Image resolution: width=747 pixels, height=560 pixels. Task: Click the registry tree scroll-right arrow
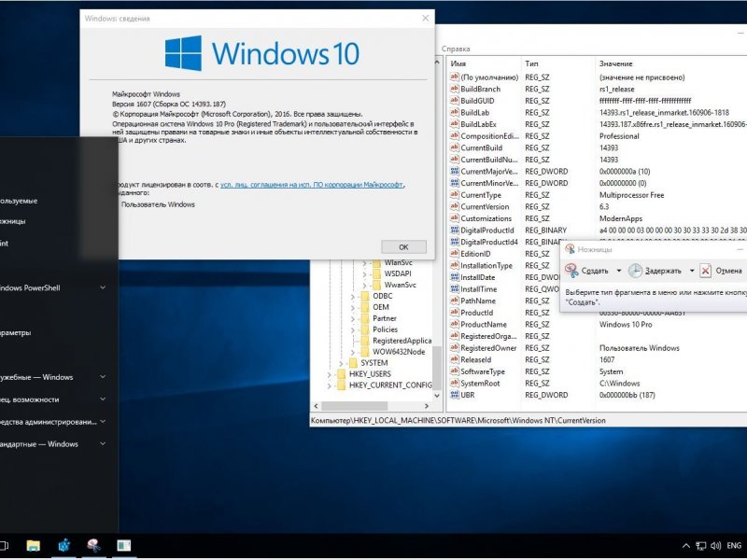427,406
